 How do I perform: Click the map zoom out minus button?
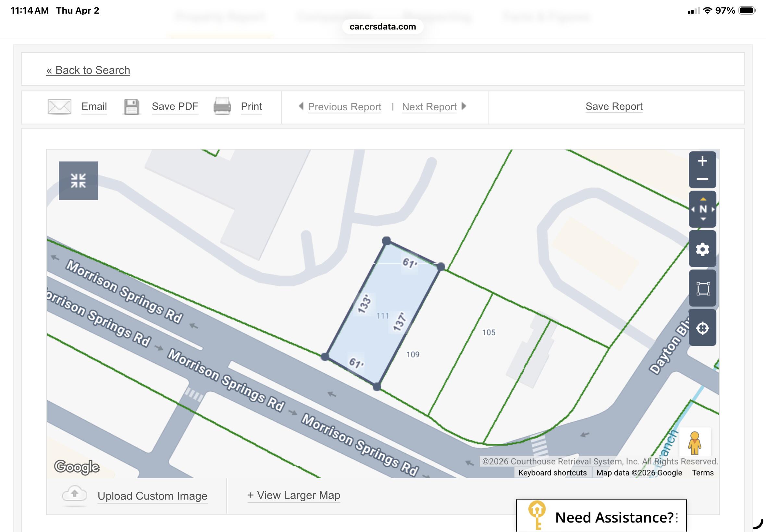pyautogui.click(x=702, y=179)
